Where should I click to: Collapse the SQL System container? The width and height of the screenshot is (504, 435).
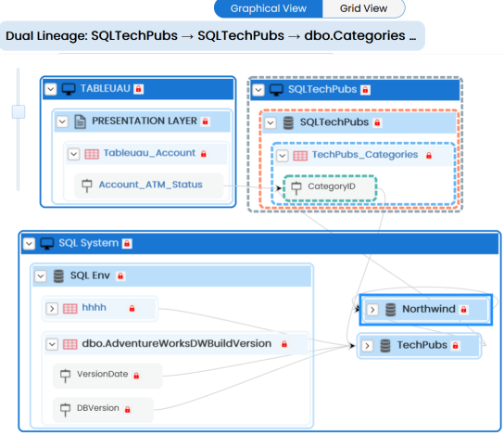[x=29, y=243]
